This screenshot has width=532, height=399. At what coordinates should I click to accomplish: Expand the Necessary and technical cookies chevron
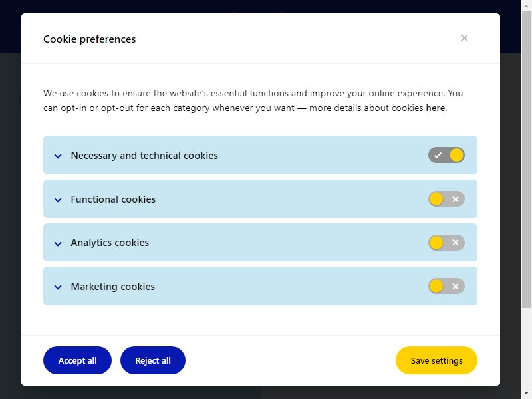pos(58,156)
